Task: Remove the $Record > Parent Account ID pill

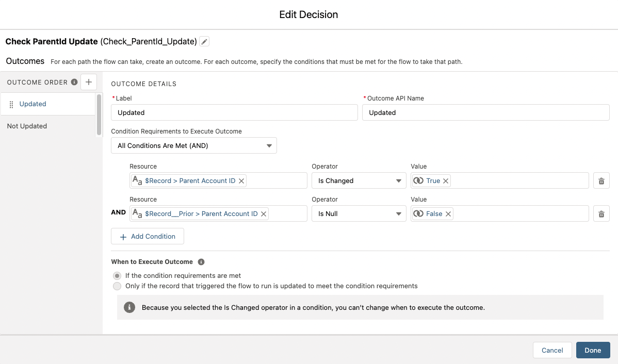Action: (241, 181)
